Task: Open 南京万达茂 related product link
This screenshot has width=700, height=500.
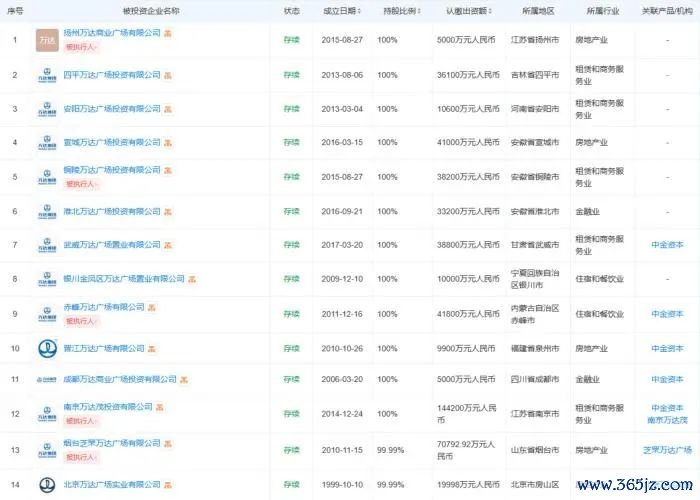Action: (667, 420)
